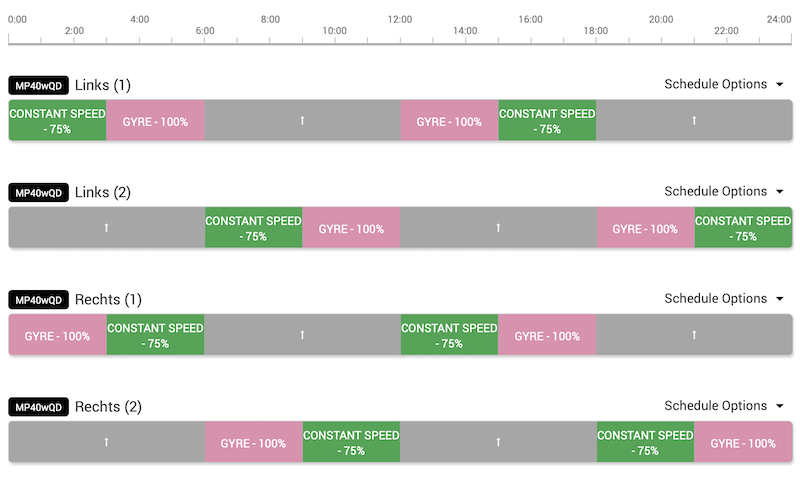Click the MP40wQD badge beside Rechts (2)
The image size is (800, 484).
(39, 407)
